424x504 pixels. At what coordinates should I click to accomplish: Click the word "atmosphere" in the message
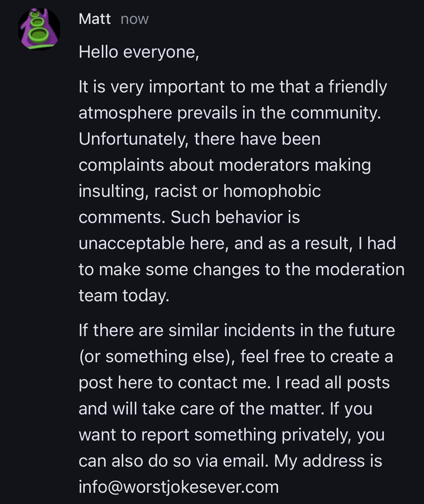click(x=125, y=113)
